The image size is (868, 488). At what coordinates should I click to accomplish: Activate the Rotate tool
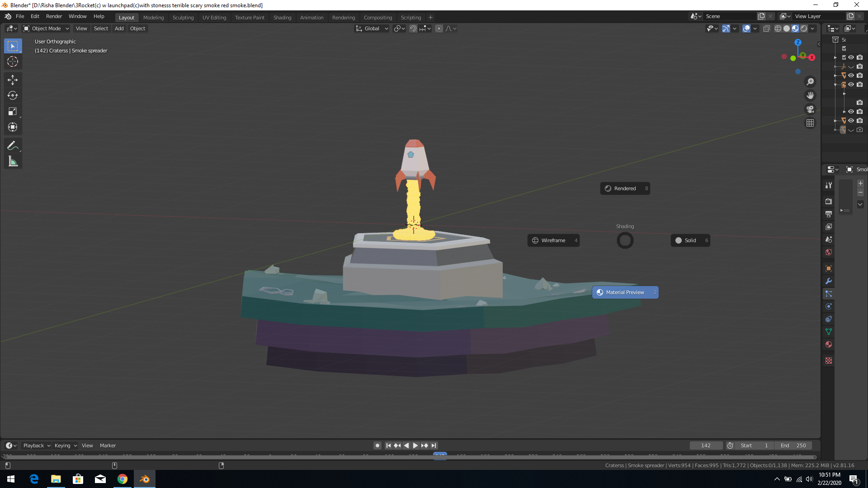pyautogui.click(x=13, y=96)
